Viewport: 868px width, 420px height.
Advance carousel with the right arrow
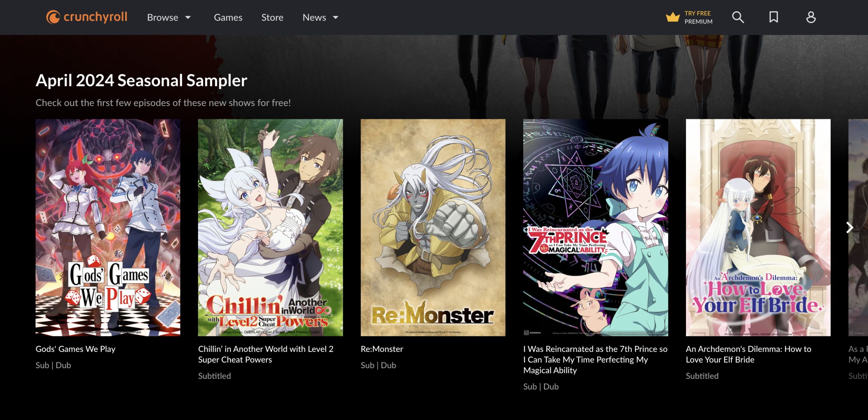click(850, 228)
